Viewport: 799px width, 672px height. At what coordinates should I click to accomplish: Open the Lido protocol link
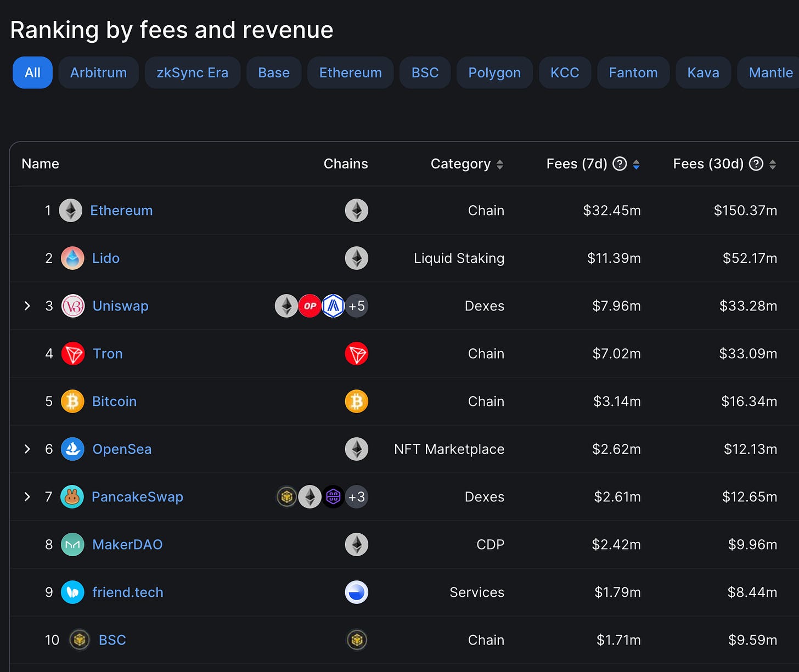(106, 258)
